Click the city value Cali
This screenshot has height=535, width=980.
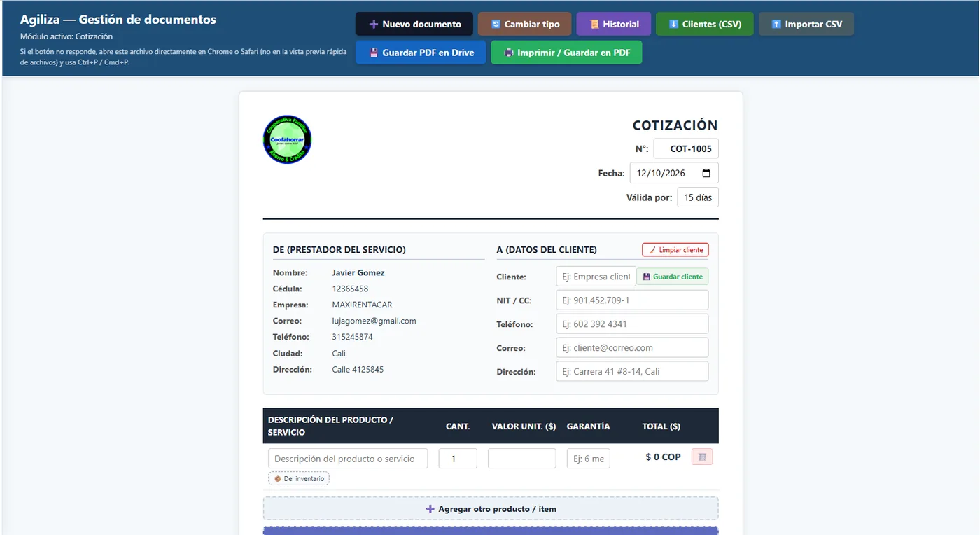coord(339,354)
